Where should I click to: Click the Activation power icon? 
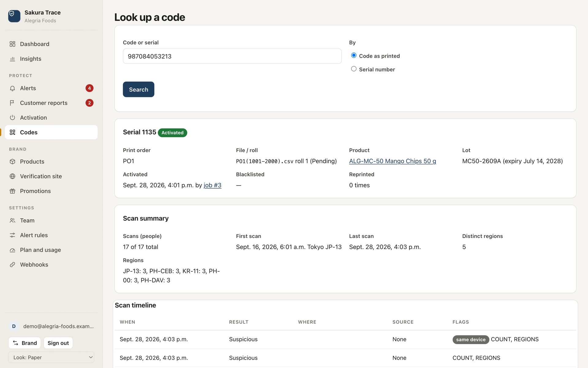point(12,118)
